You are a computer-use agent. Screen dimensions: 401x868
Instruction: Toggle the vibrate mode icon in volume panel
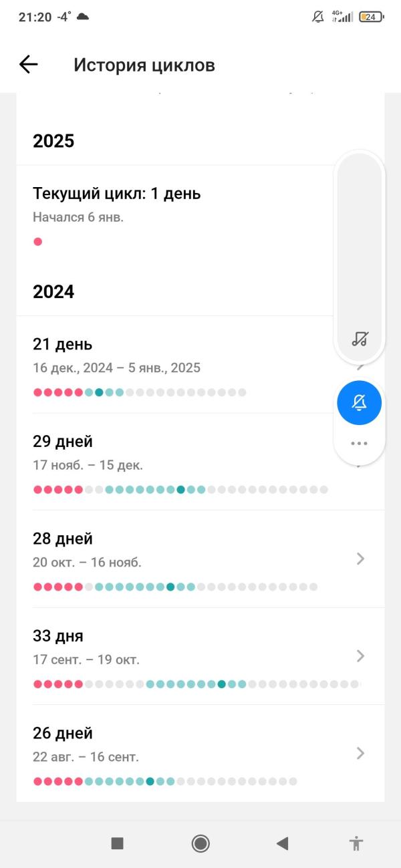[x=360, y=339]
